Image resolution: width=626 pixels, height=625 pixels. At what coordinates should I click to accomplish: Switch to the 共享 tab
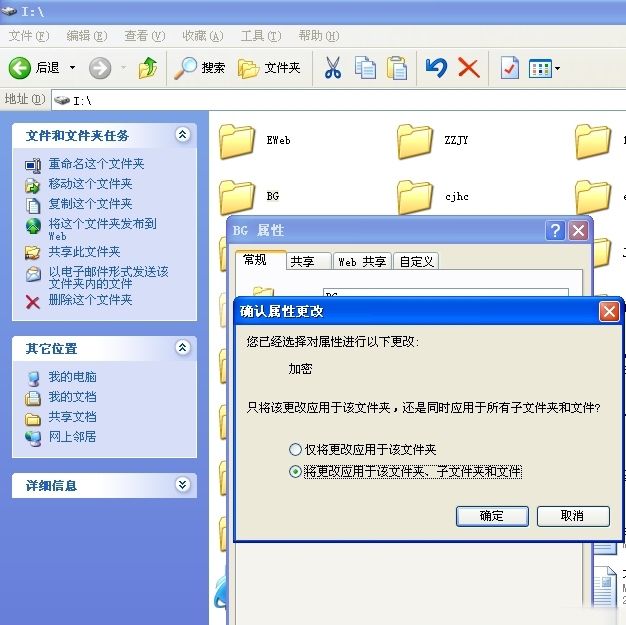coord(302,261)
